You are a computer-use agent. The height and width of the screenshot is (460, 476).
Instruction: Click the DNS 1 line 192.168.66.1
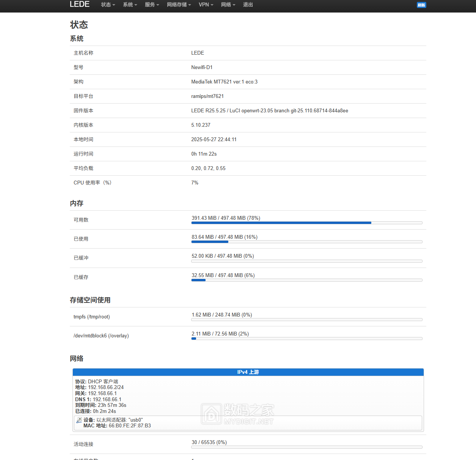point(98,400)
